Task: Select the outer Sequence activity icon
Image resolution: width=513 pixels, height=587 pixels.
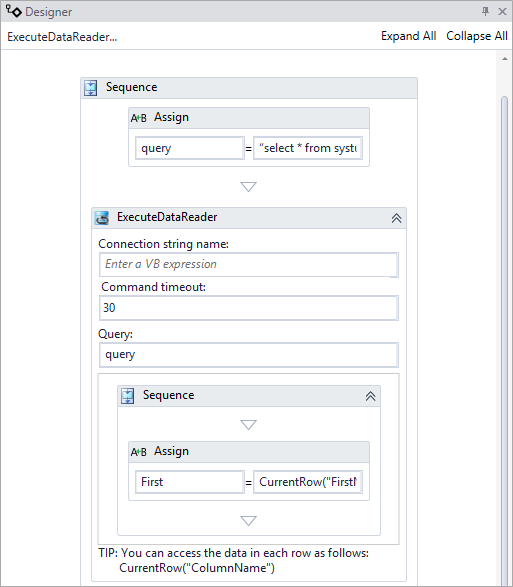Action: coord(91,88)
